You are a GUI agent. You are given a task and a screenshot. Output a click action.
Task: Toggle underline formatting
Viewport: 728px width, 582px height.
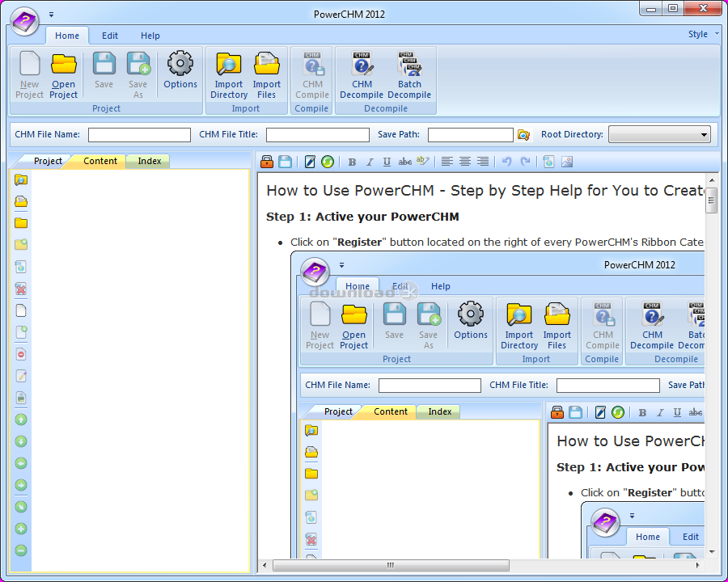tap(387, 162)
